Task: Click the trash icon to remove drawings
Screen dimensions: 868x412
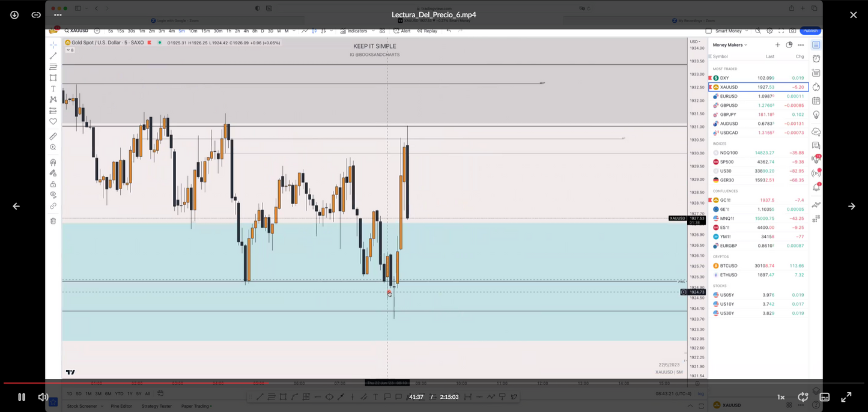Action: 53,221
